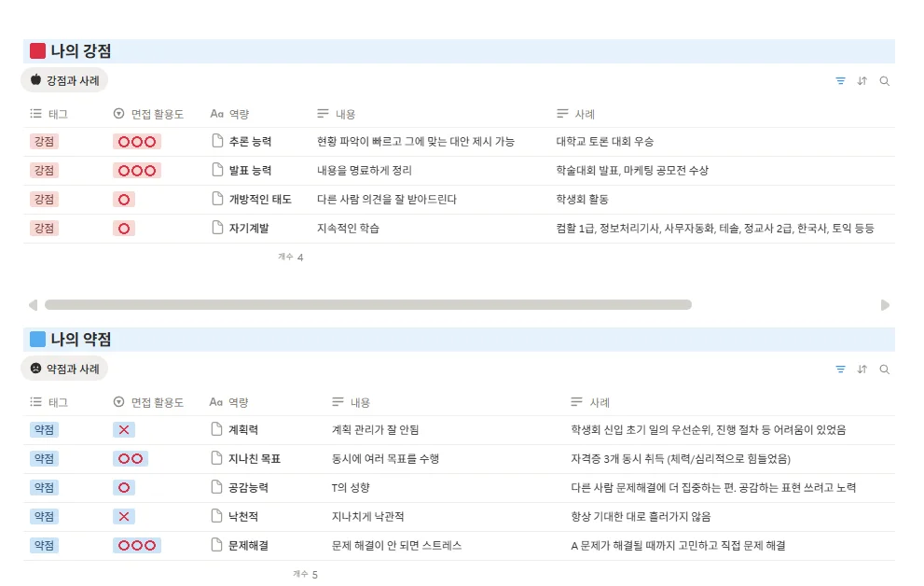924x586 pixels.
Task: Click the filter icon above 나의 약점 table
Action: tap(840, 370)
